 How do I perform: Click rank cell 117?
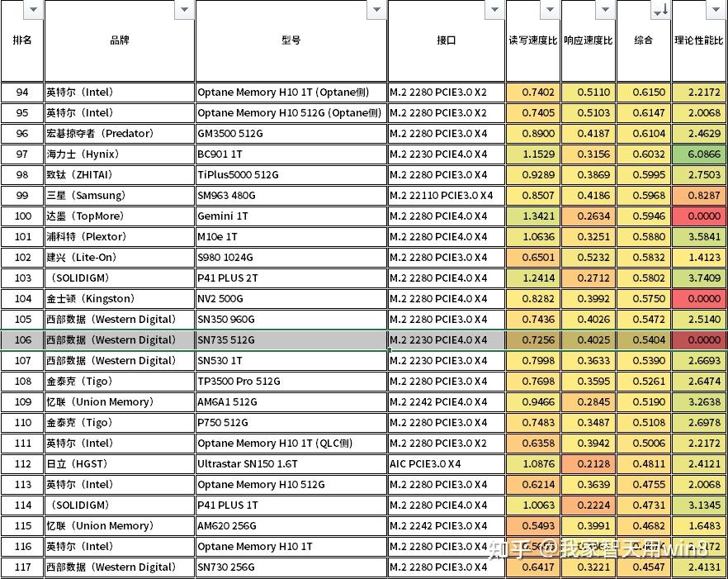[x=22, y=567]
